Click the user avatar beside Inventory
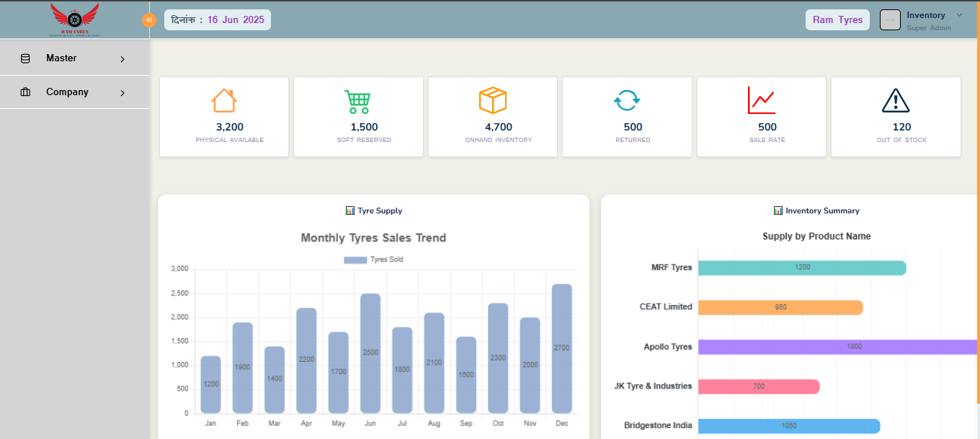Screen dimensions: 980x439 [891, 20]
